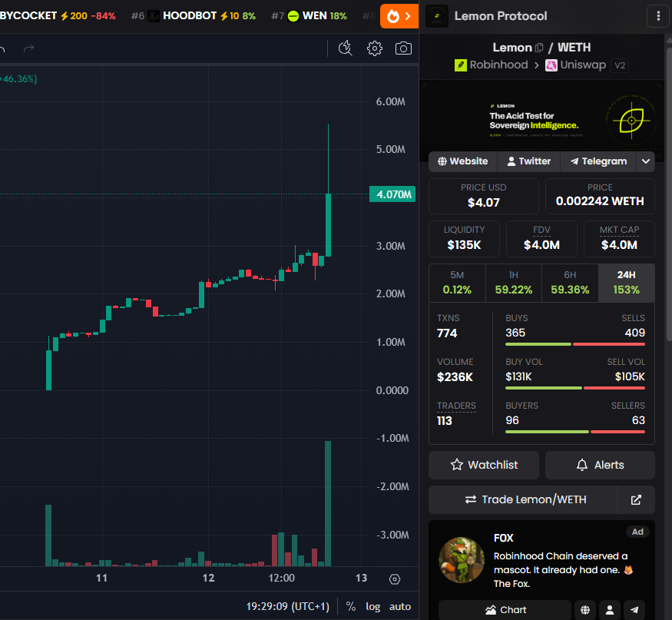Open the external trade link icon

636,500
